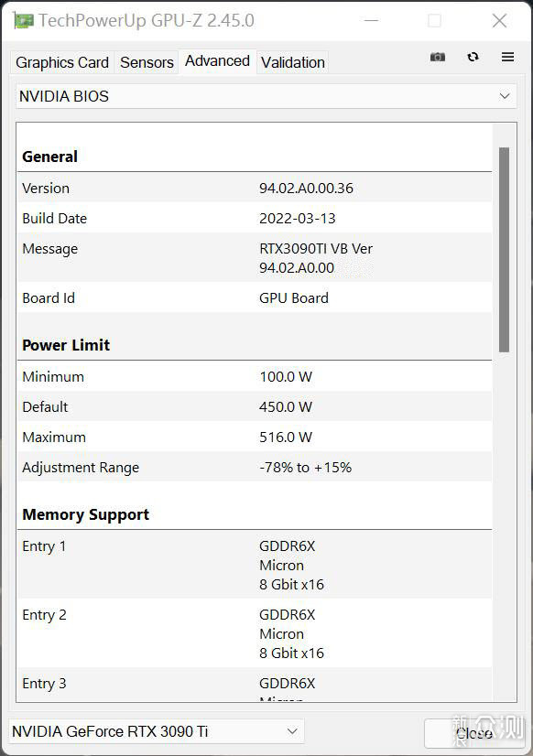Select the Version row value 94.02.A0.00.36
The height and width of the screenshot is (756, 533).
(x=306, y=188)
